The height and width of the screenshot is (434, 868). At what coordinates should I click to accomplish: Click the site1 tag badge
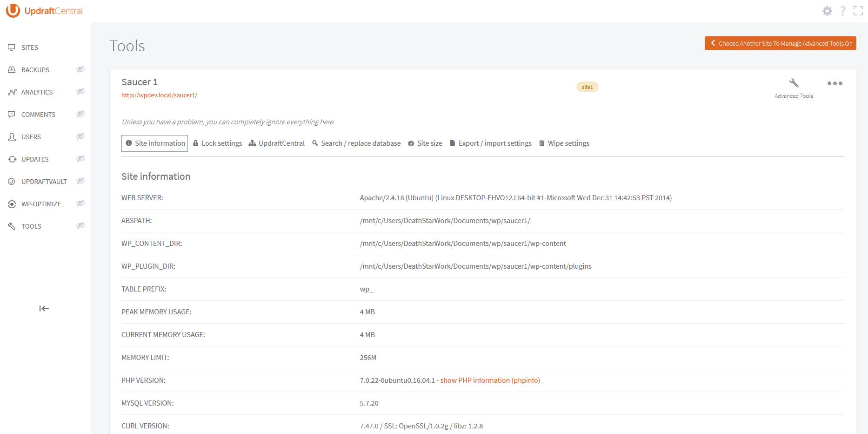tap(587, 87)
